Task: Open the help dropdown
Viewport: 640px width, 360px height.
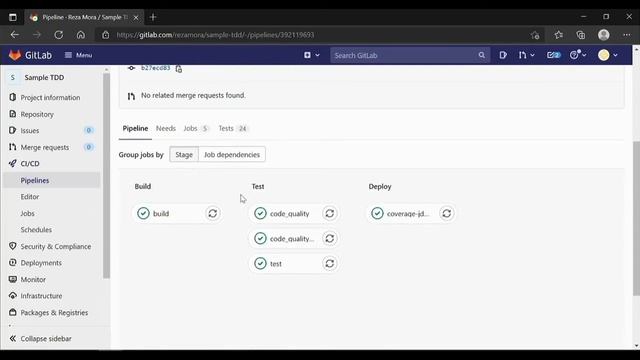Action: click(x=578, y=55)
